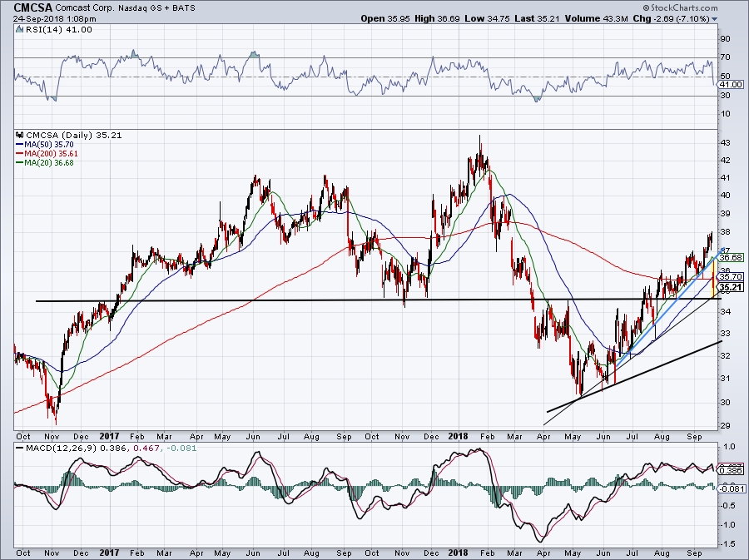
Task: Click the boxed 0.386 MACD value on right
Action: [731, 471]
